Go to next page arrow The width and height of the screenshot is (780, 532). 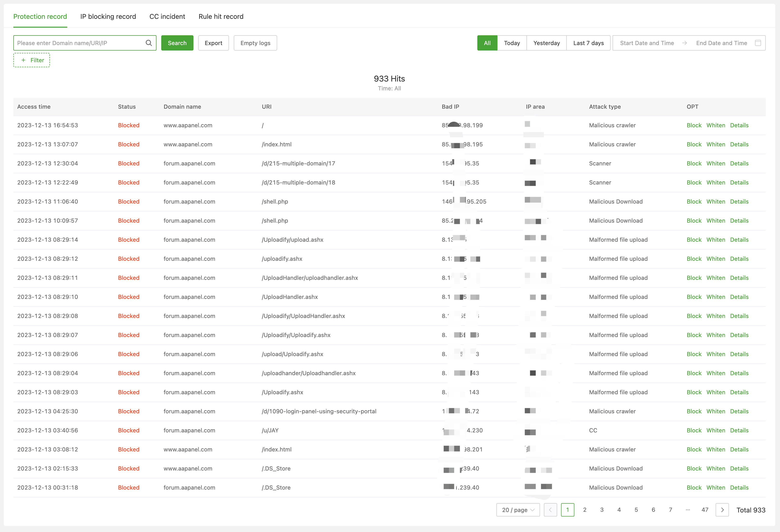coord(722,510)
